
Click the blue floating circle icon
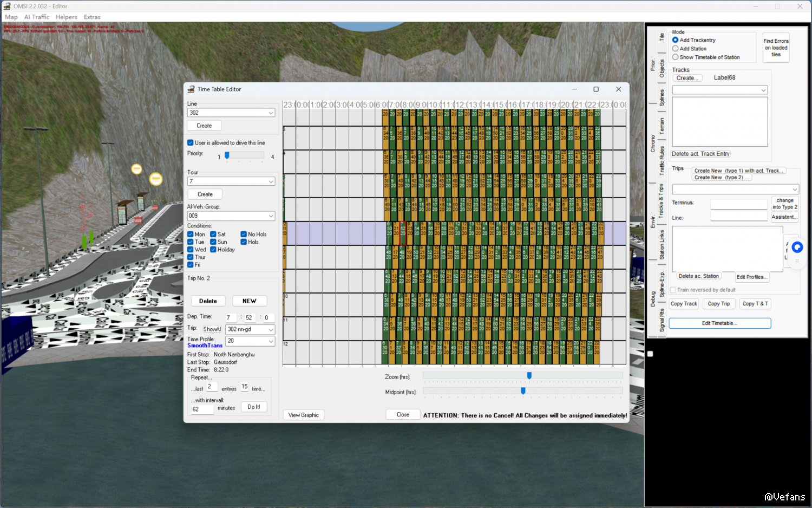tap(797, 248)
